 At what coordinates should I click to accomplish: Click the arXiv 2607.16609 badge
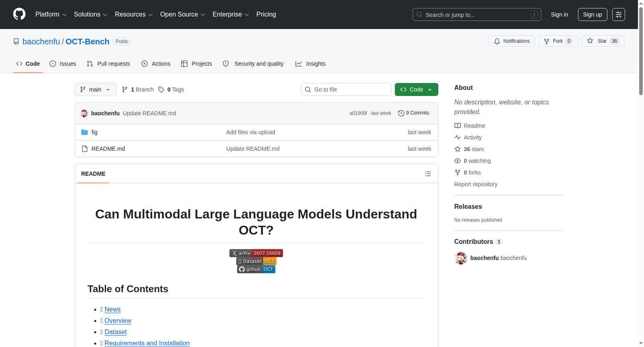point(256,253)
